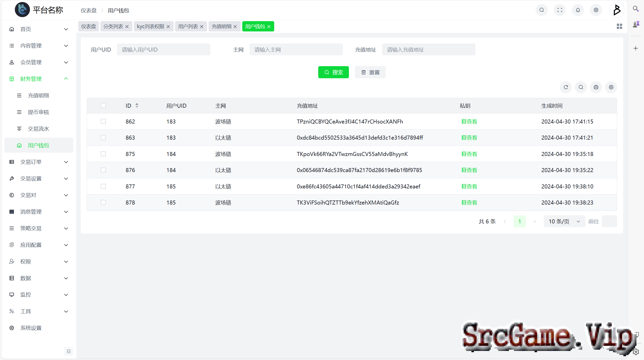The image size is (644, 360).
Task: Expand the 会员管理 menu
Action: click(39, 62)
